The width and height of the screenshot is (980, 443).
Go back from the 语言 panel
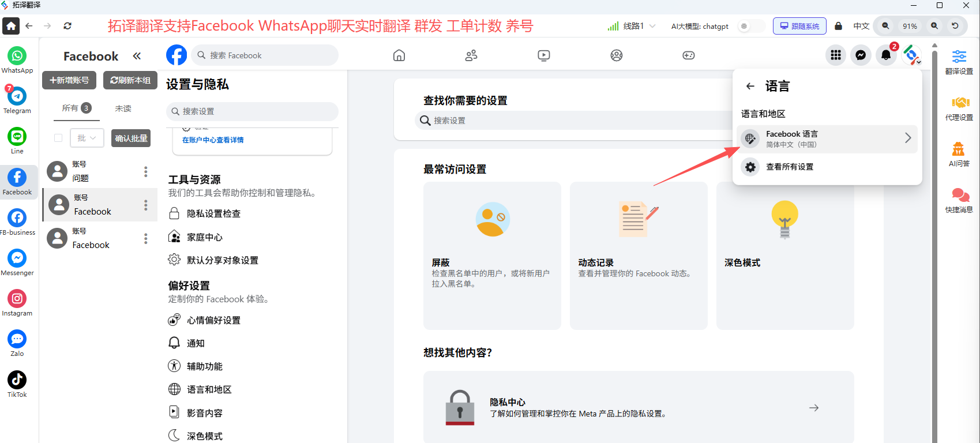click(x=750, y=86)
